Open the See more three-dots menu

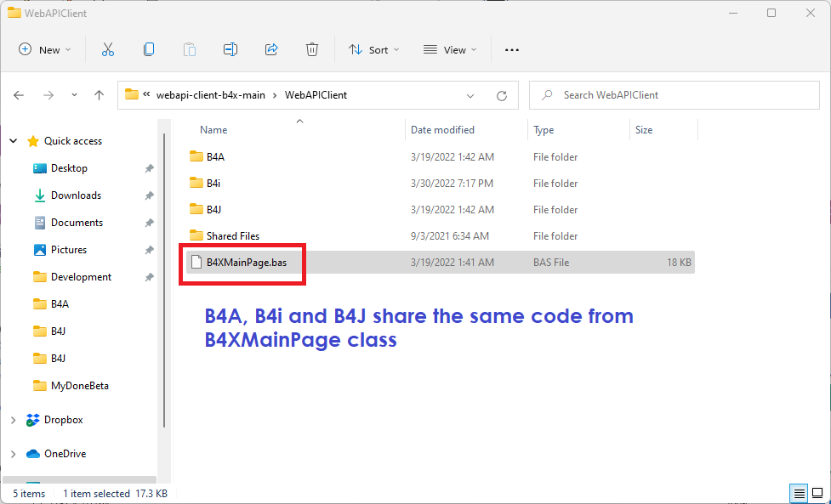512,50
